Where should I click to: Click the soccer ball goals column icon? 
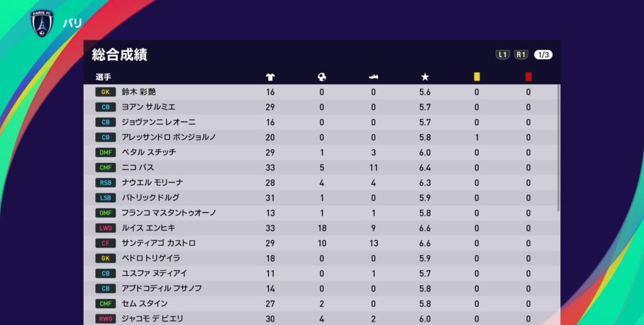(322, 77)
